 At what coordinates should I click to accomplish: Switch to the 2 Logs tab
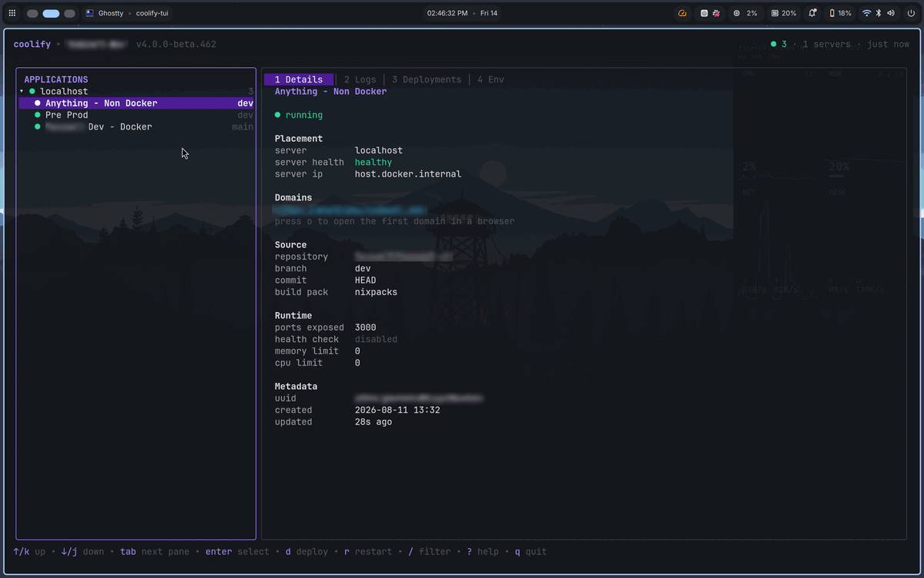click(x=360, y=79)
